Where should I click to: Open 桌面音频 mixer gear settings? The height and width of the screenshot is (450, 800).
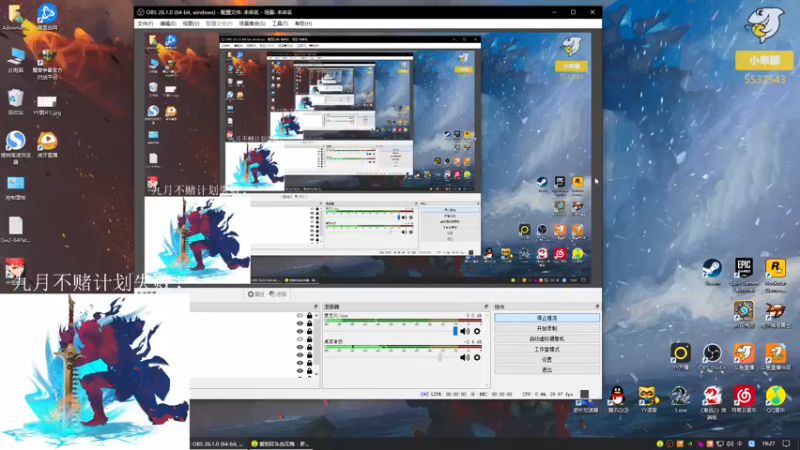(477, 358)
